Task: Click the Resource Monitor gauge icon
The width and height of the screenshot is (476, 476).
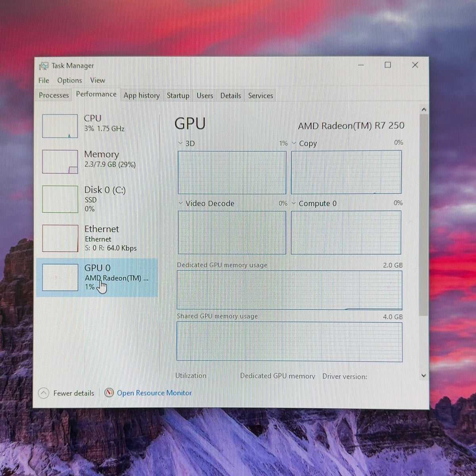Action: (x=109, y=393)
